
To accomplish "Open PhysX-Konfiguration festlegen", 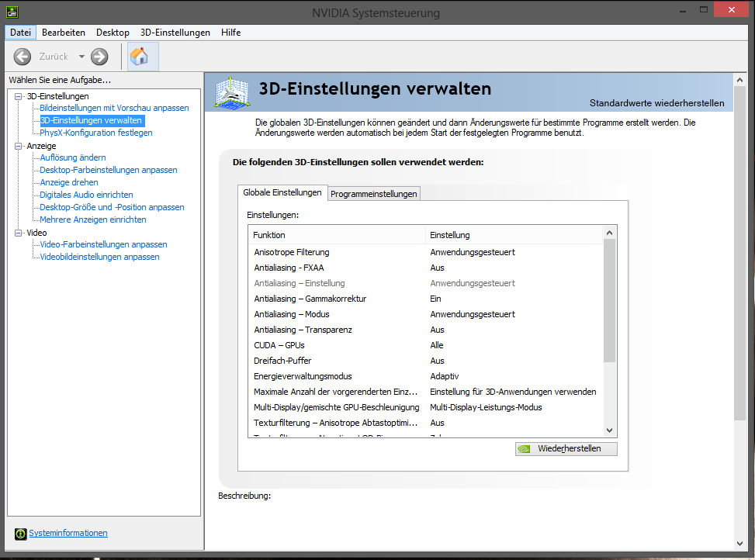I will point(95,133).
